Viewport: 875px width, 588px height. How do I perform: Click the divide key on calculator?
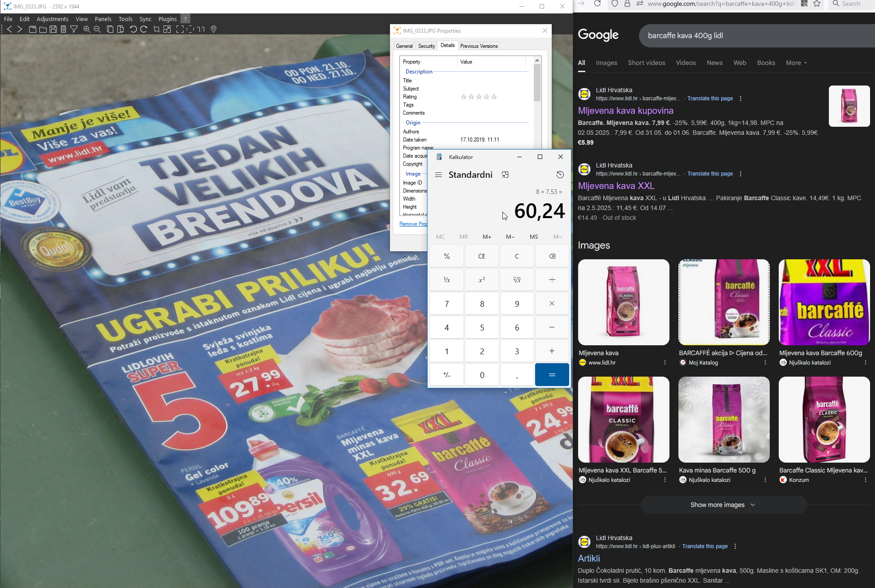552,280
